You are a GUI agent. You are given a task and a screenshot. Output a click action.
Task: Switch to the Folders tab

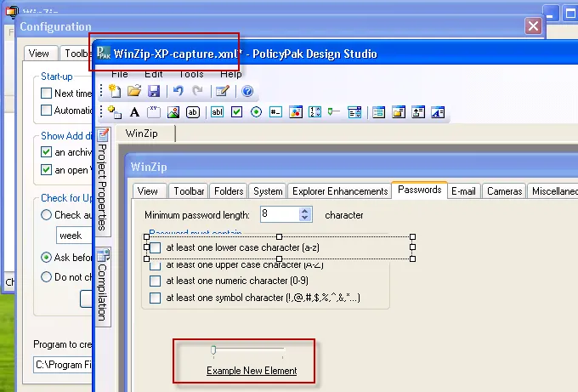pyautogui.click(x=229, y=191)
